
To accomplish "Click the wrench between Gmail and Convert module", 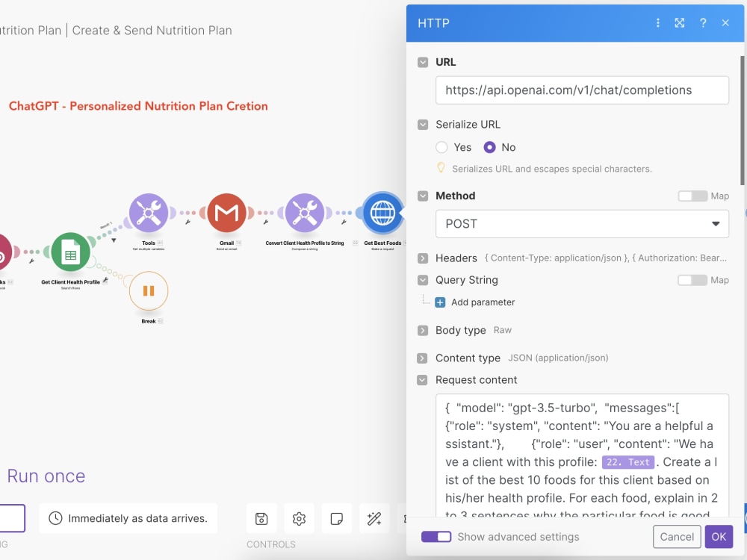I will [x=266, y=222].
